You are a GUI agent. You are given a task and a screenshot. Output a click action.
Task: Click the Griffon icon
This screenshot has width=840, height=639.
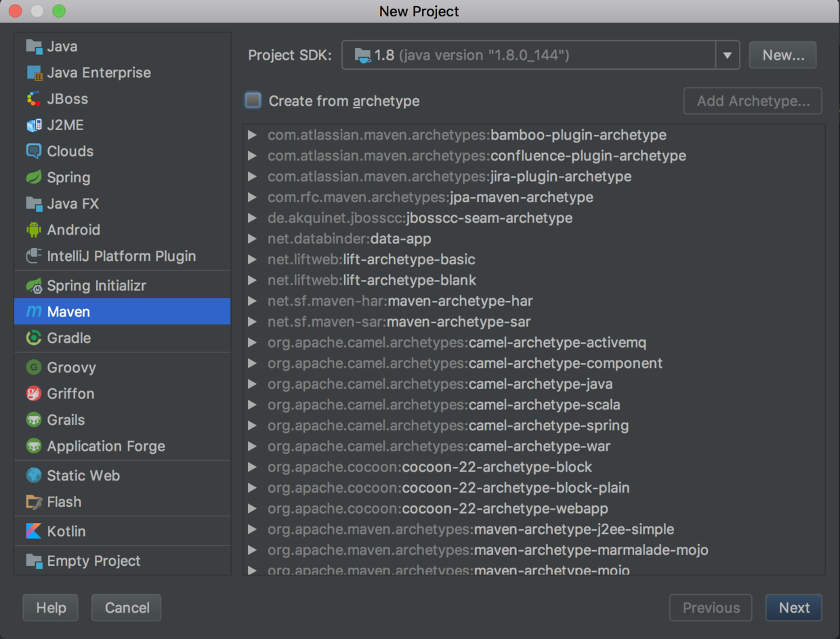[x=34, y=394]
